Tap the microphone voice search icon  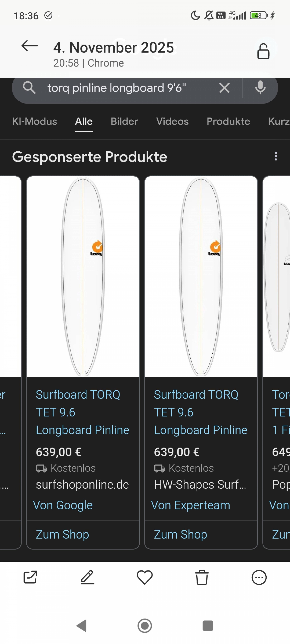(260, 88)
